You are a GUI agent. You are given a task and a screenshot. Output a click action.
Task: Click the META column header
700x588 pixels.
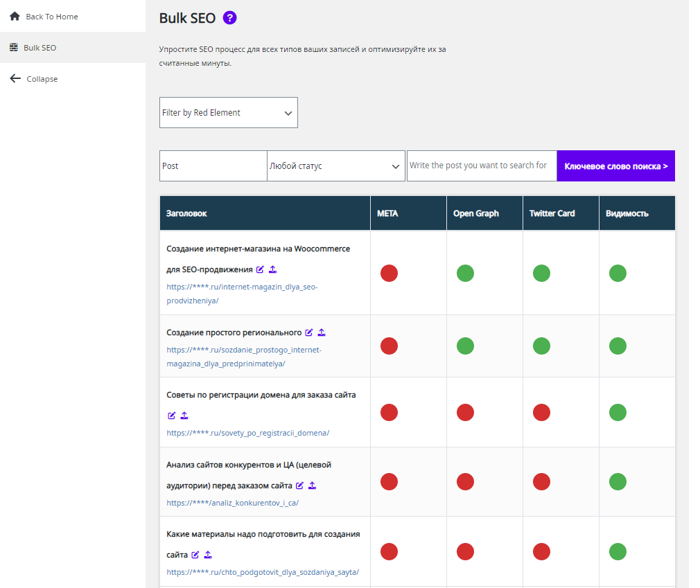click(408, 213)
